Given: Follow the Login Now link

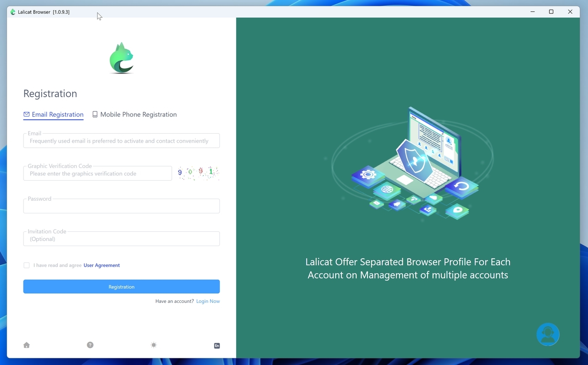Looking at the screenshot, I should pos(208,301).
